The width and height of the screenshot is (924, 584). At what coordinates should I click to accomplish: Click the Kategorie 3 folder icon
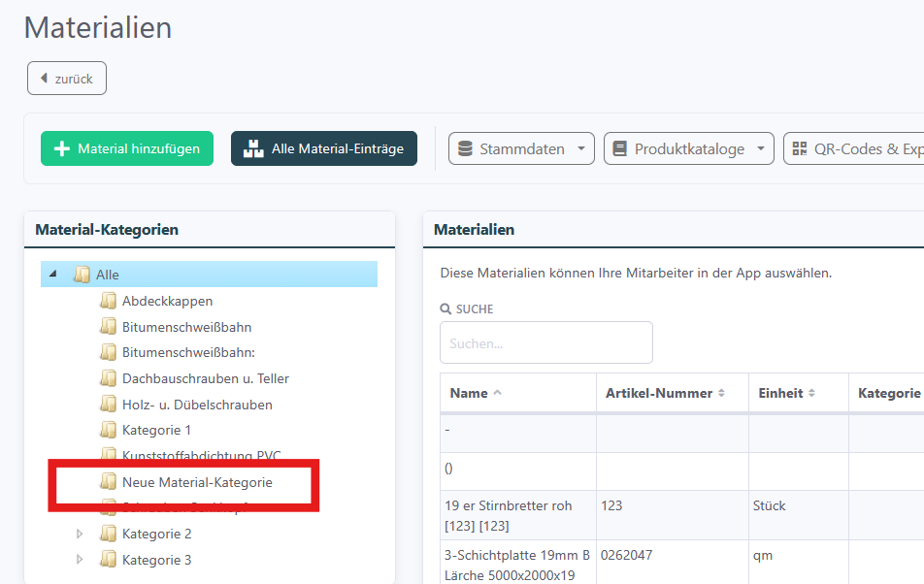click(108, 560)
